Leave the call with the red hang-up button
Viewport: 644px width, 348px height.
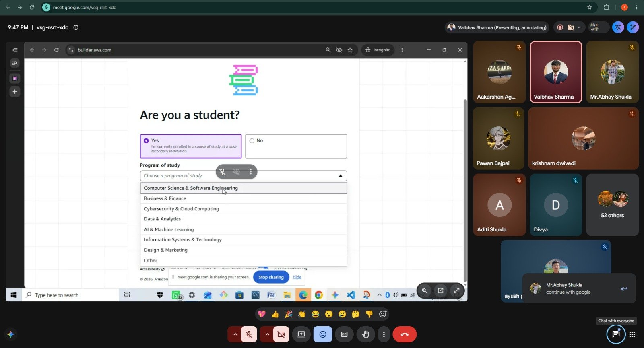point(405,334)
